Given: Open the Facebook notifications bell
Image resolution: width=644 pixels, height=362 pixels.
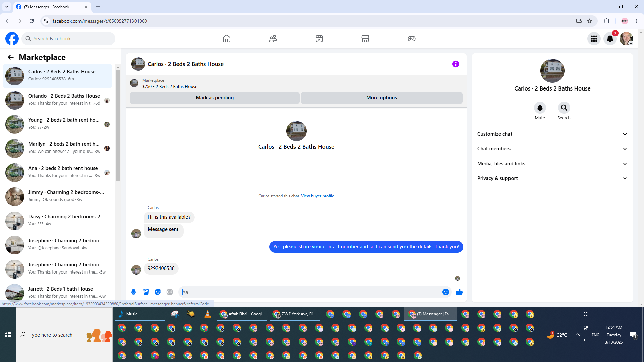Looking at the screenshot, I should (610, 39).
